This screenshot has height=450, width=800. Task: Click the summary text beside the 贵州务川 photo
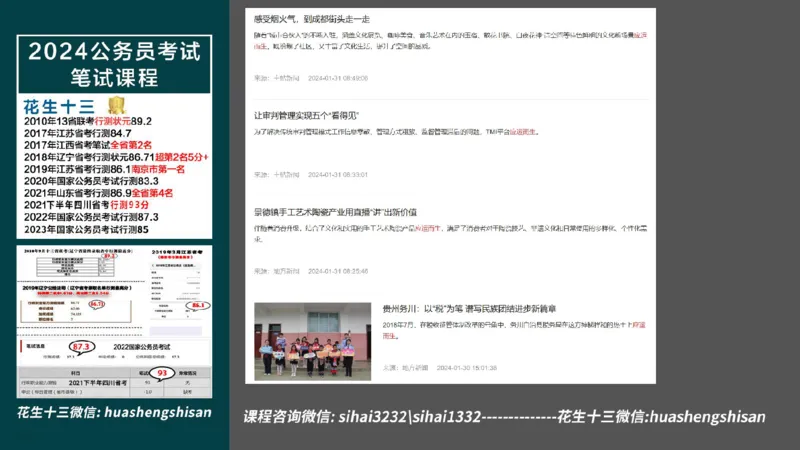coord(514,330)
